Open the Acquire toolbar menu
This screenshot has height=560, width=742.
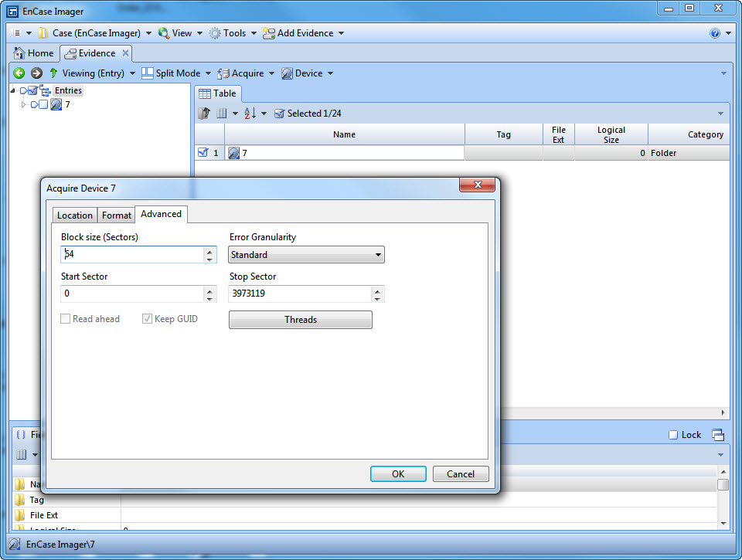pyautogui.click(x=247, y=73)
